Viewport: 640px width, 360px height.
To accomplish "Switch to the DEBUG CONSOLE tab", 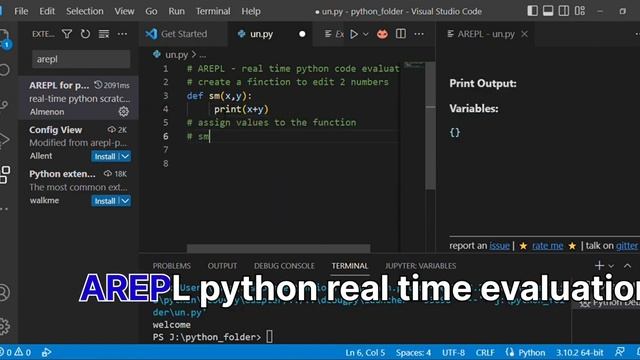I will (x=284, y=266).
